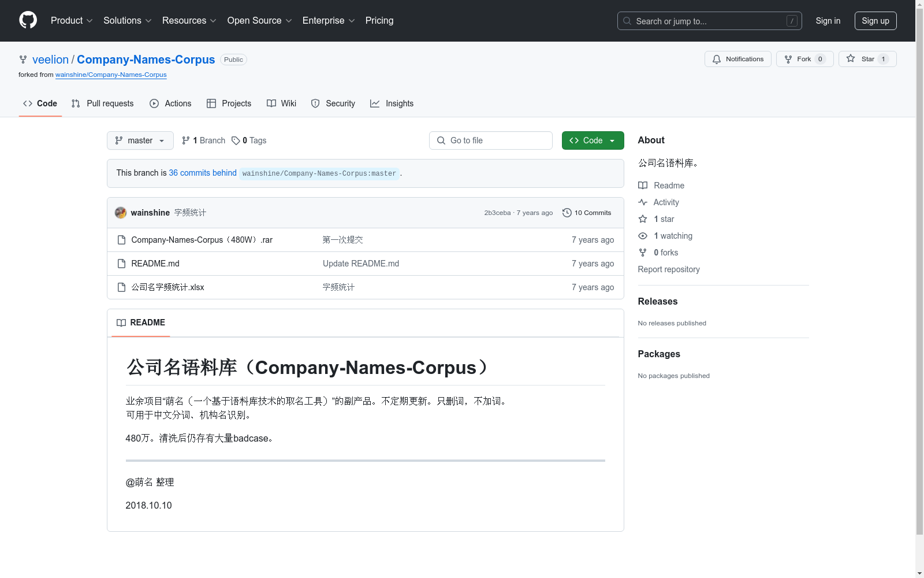View the 0 forks link
Screen dimensions: 924x578
(x=658, y=253)
